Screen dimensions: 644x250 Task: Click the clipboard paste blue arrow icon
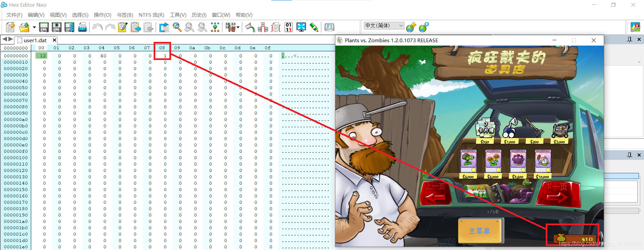click(136, 27)
